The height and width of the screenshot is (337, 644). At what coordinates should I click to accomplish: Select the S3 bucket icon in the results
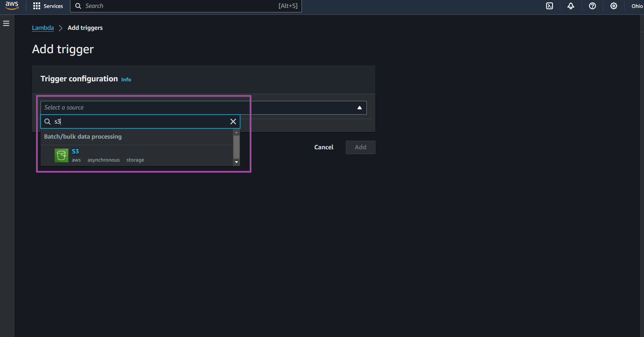(61, 155)
